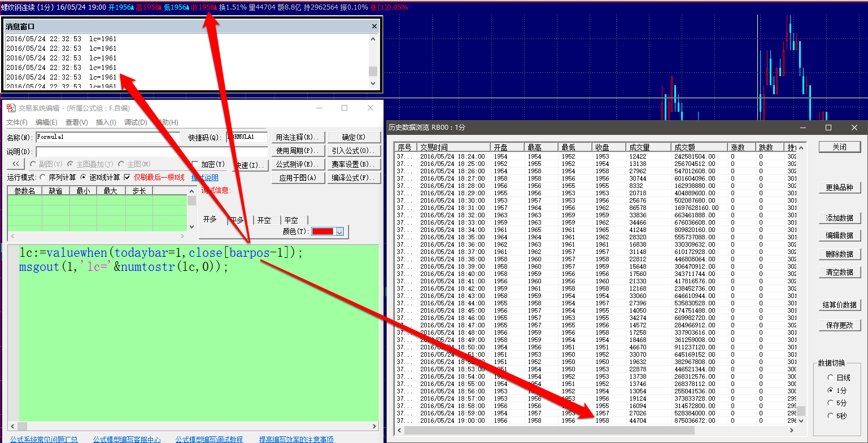Toggle 仅刷最后一根K线 checkbox

click(x=127, y=177)
